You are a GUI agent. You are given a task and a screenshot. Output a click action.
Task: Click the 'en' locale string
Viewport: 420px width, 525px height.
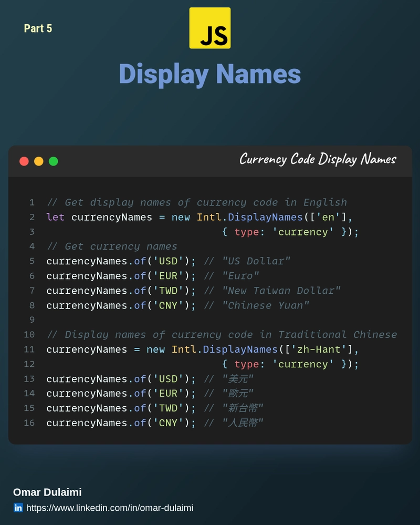point(328,217)
